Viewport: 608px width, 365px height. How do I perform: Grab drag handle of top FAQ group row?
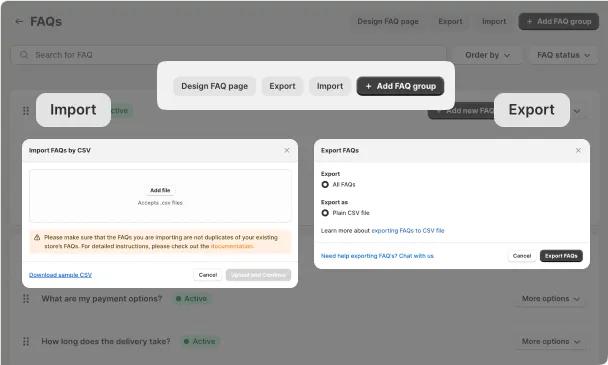(26, 111)
